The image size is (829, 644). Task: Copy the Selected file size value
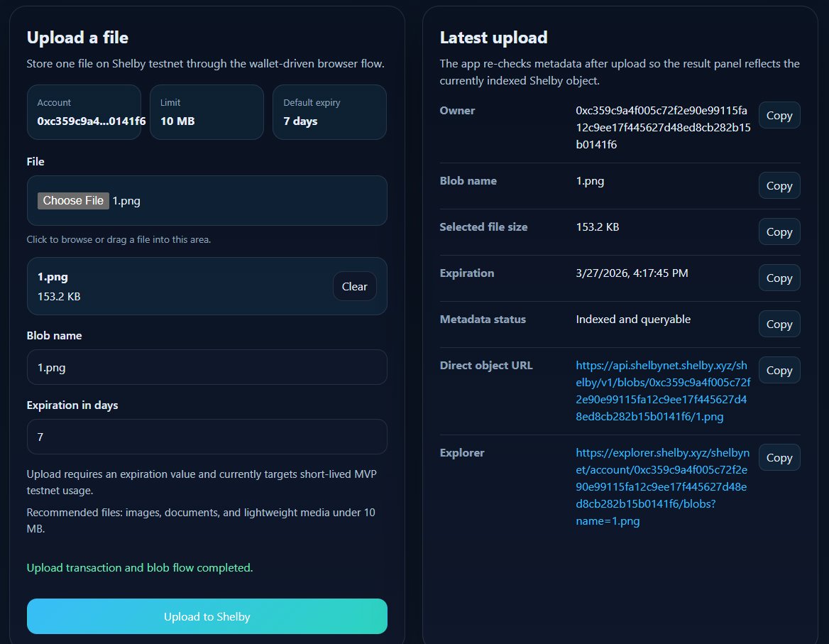click(779, 231)
